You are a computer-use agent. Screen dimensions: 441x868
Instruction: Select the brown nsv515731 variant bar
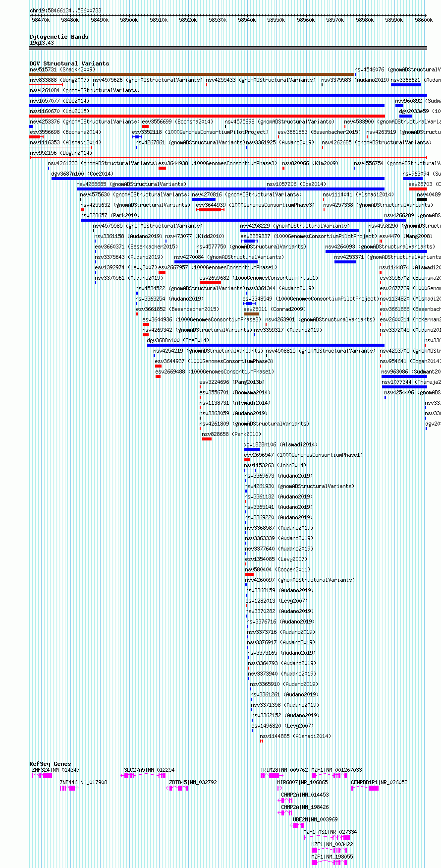[x=192, y=74]
